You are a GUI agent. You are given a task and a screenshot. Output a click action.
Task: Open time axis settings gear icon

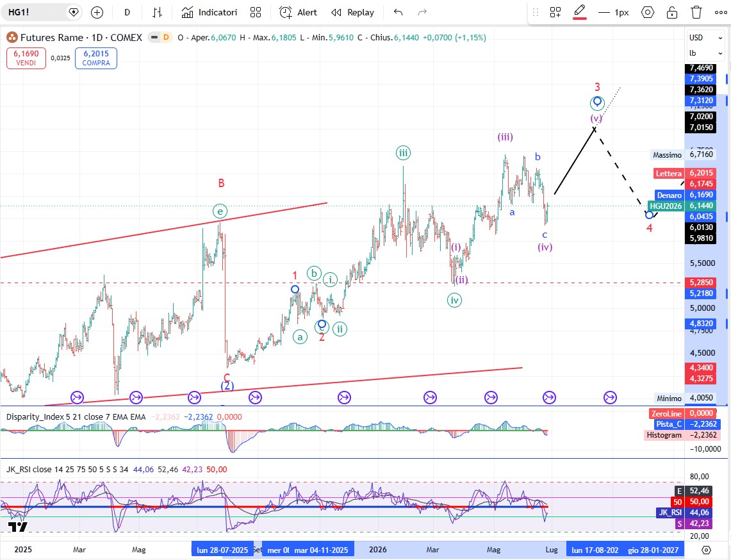(x=706, y=550)
